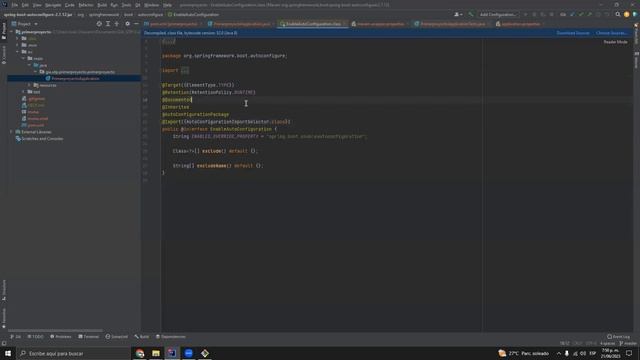Select PrimerproyectoApplication file in Project tree
Screen dimensions: 640x360
75,78
